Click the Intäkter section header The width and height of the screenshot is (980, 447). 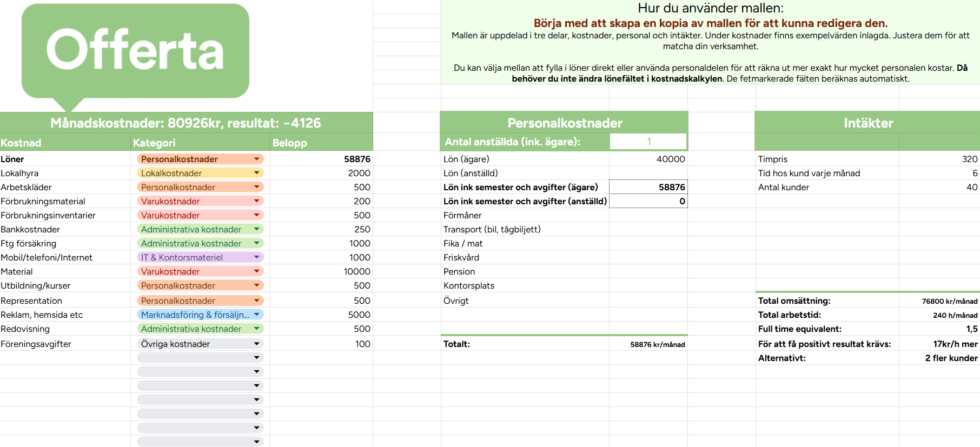click(868, 123)
